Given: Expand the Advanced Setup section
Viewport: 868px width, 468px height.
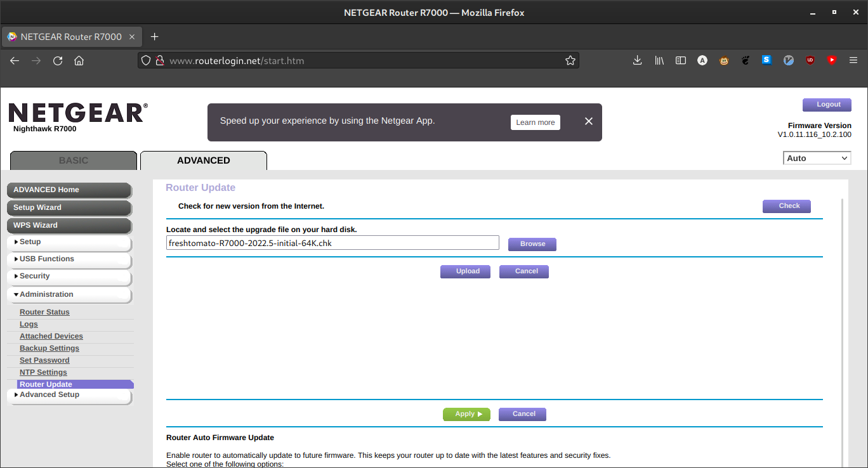Looking at the screenshot, I should click(69, 395).
